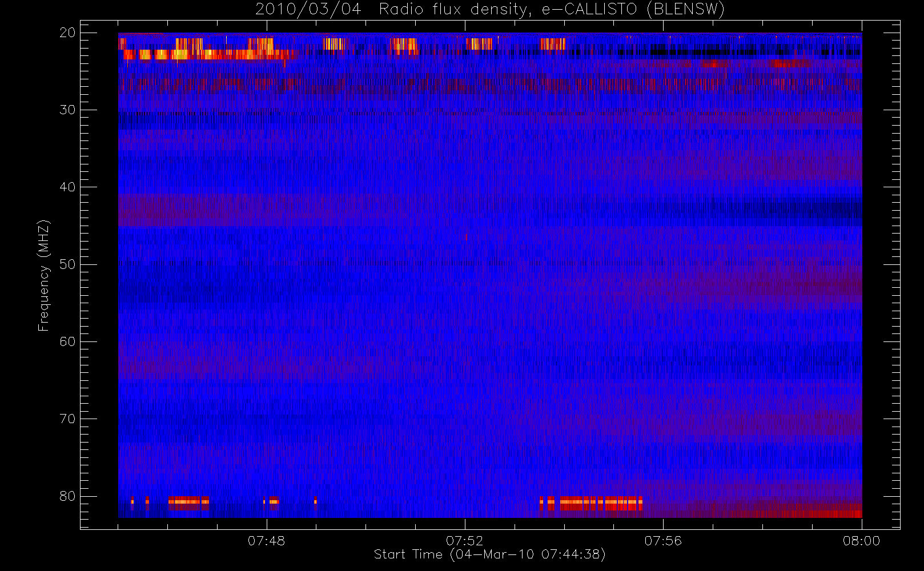Click the 30 frequency tick label

pos(67,110)
